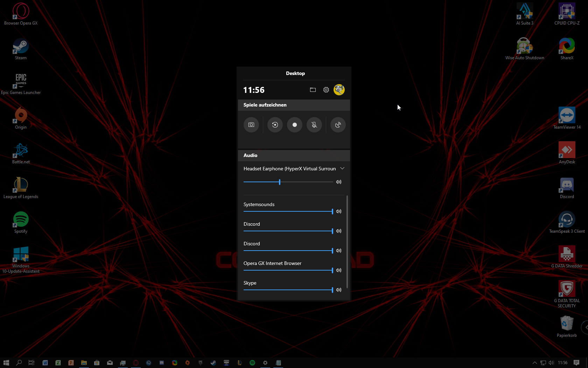Select the Steam desktop shortcut
Image resolution: width=588 pixels, height=368 pixels.
click(21, 49)
